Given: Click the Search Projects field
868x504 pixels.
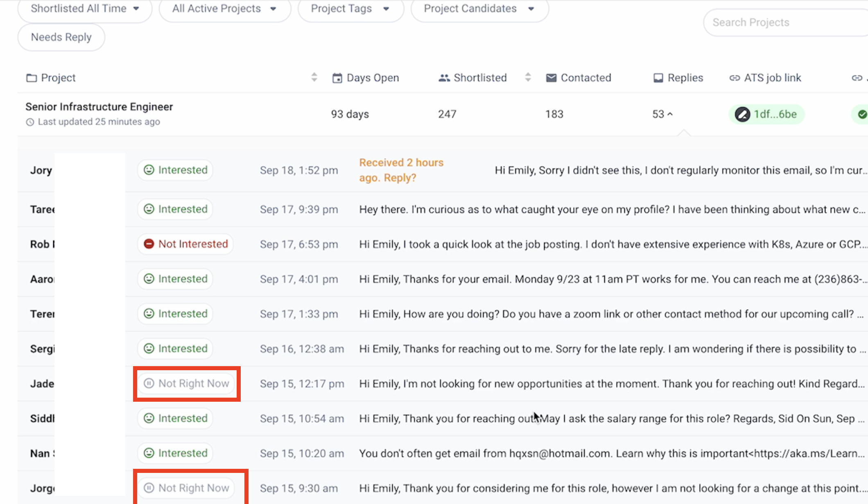Looking at the screenshot, I should [786, 22].
